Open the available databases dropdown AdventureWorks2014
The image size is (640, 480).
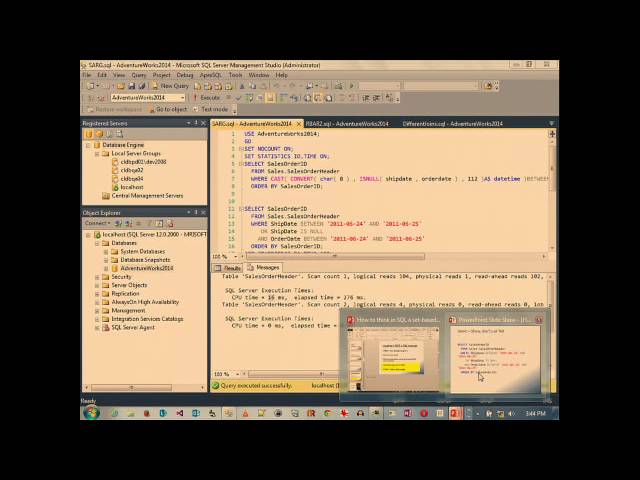click(x=148, y=98)
